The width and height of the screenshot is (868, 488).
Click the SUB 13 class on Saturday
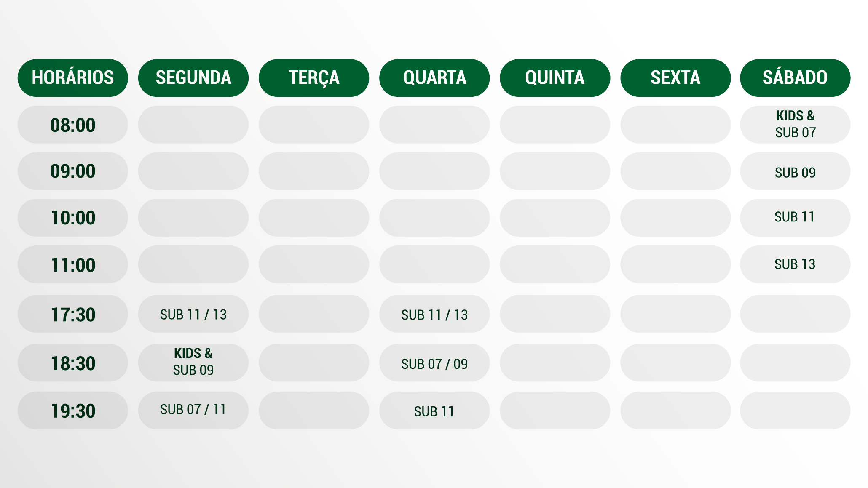click(x=795, y=264)
